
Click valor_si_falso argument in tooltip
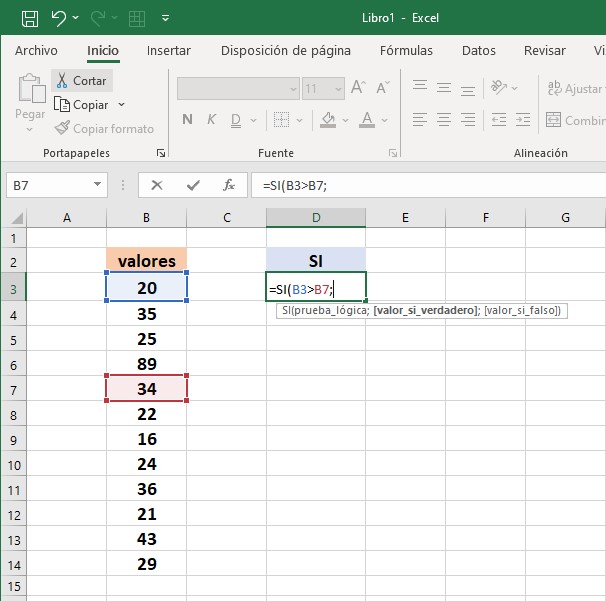click(x=520, y=310)
